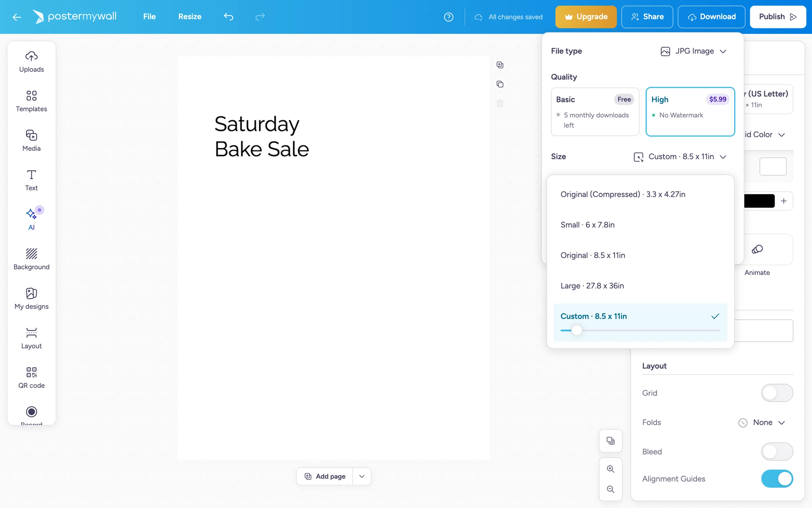Open the Background panel
Image resolution: width=812 pixels, height=508 pixels.
pos(31,259)
